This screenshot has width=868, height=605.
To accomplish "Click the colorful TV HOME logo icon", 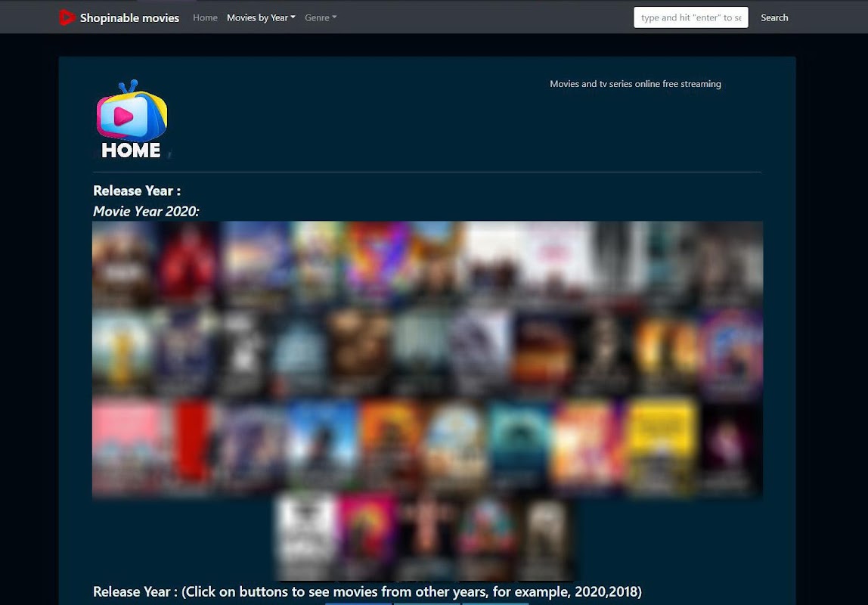I will [132, 120].
